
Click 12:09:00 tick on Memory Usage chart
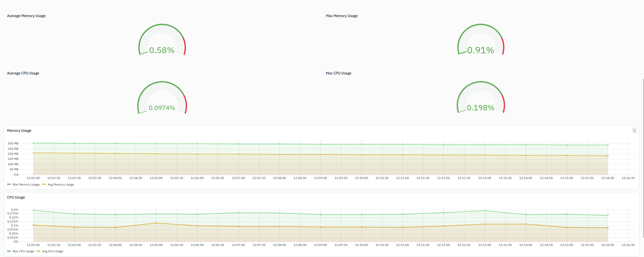point(320,178)
